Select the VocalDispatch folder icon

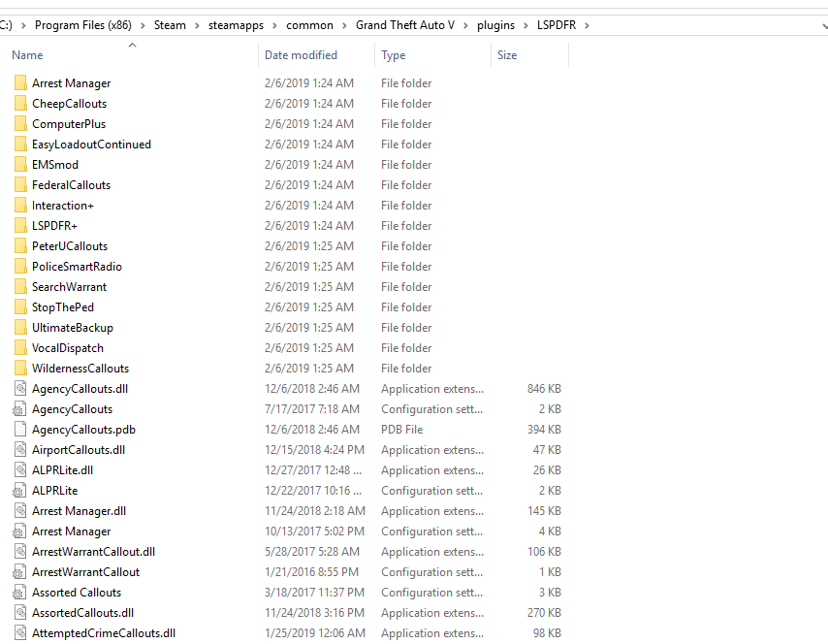click(x=20, y=347)
